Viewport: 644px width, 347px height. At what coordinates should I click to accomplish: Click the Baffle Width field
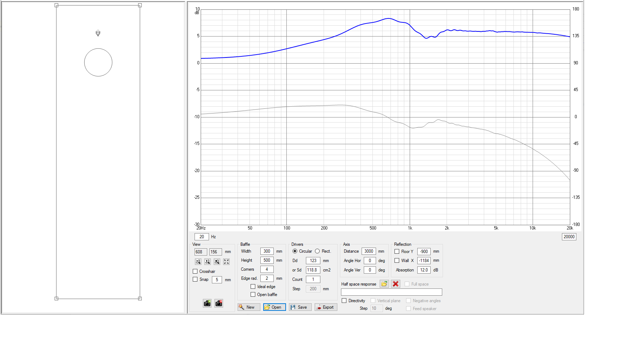[x=267, y=251]
